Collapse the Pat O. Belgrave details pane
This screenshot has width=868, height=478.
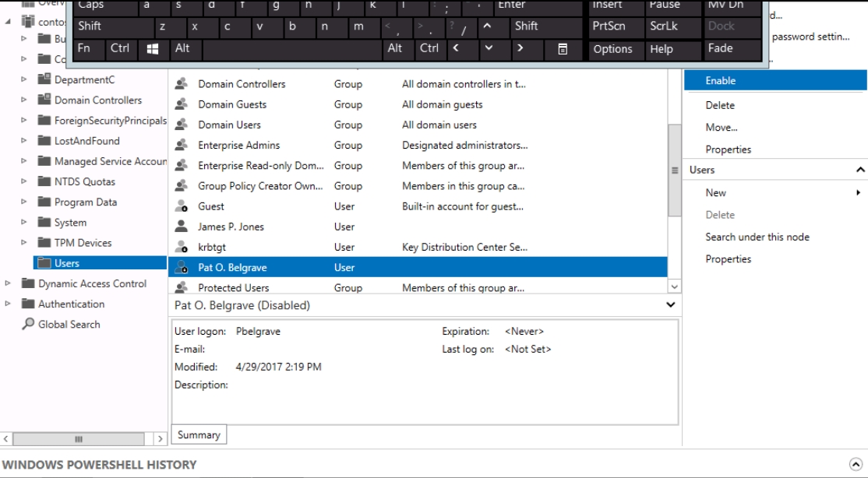670,305
